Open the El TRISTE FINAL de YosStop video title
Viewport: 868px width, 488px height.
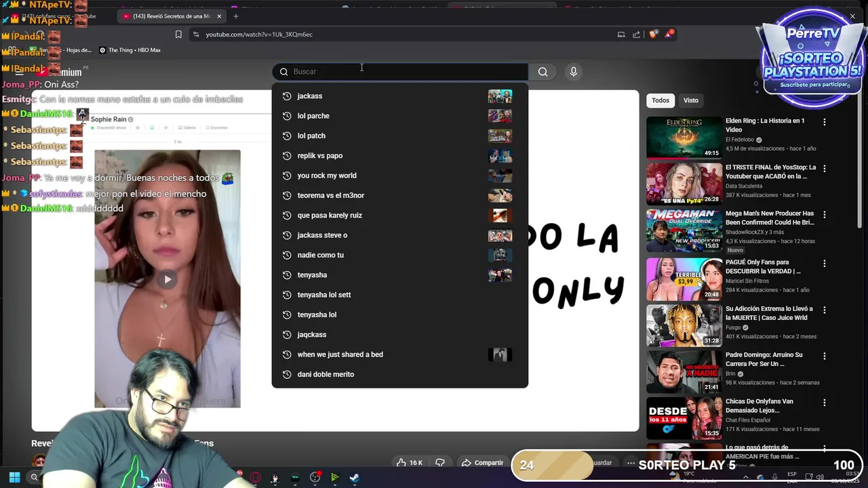click(x=770, y=171)
